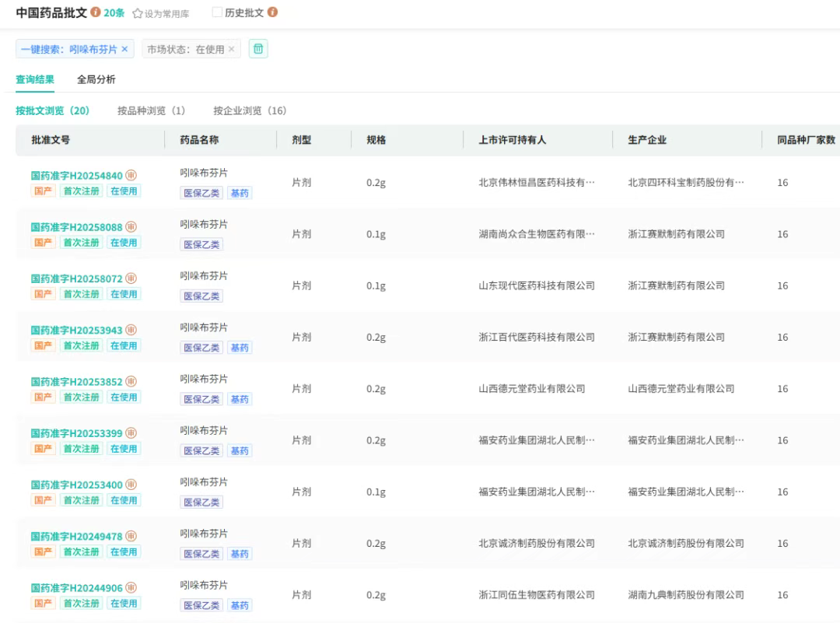Switch to 按企业浏览 (16) view
This screenshot has width=840, height=623.
pyautogui.click(x=250, y=110)
